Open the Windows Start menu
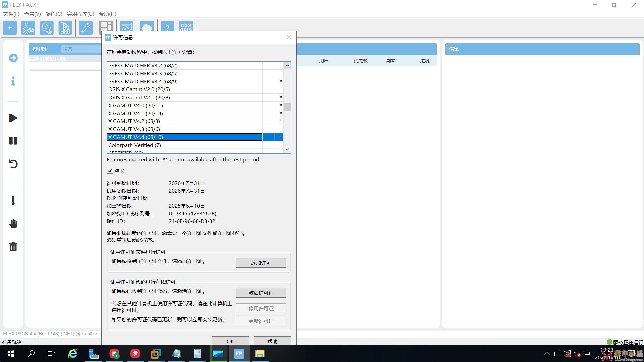This screenshot has height=362, width=644. (11, 354)
